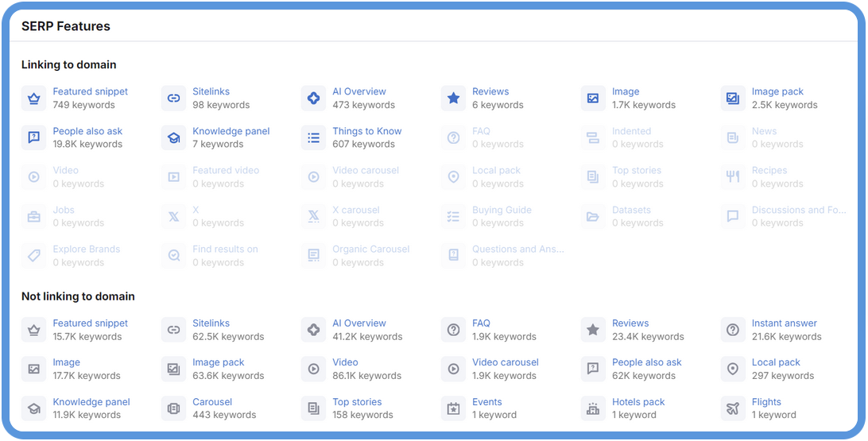The width and height of the screenshot is (868, 441).
Task: Click the AI Overview icon beside 473 keywords
Action: pyautogui.click(x=314, y=99)
